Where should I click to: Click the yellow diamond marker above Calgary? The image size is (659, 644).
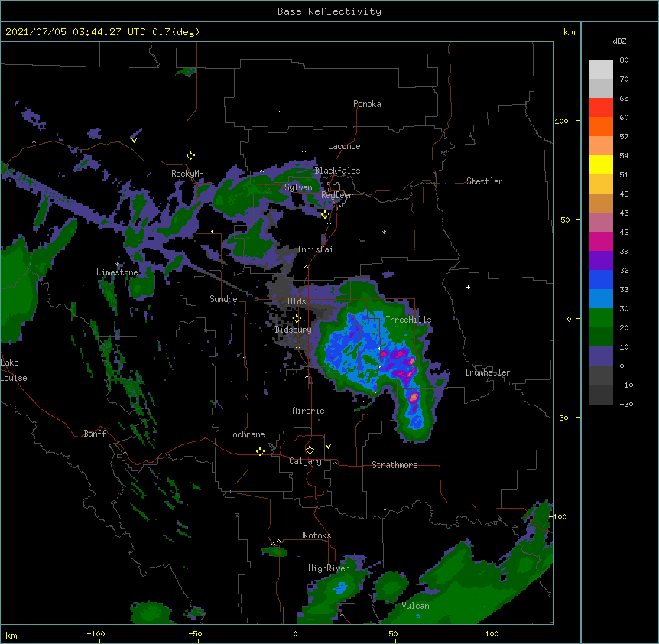tap(310, 450)
